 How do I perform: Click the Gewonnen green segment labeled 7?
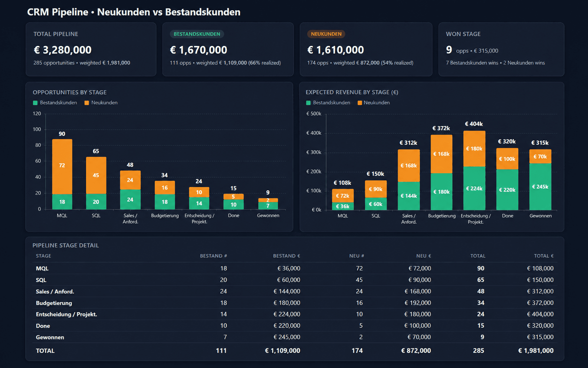(x=268, y=206)
